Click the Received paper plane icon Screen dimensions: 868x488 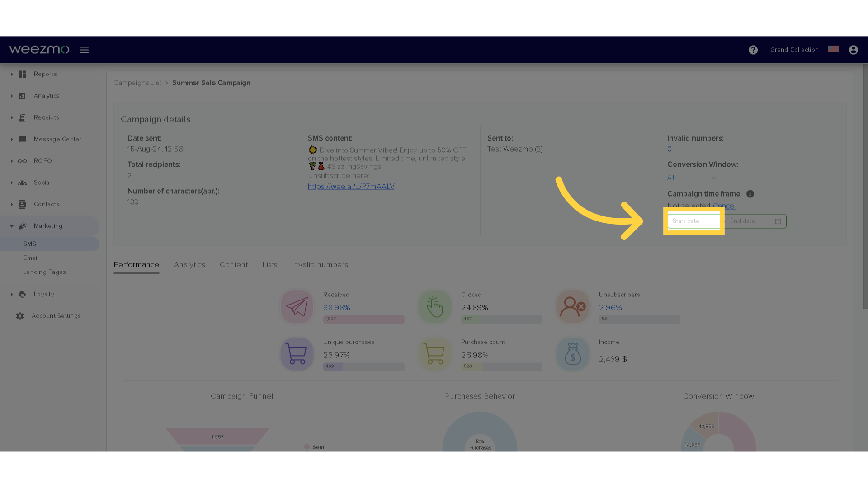pos(297,307)
